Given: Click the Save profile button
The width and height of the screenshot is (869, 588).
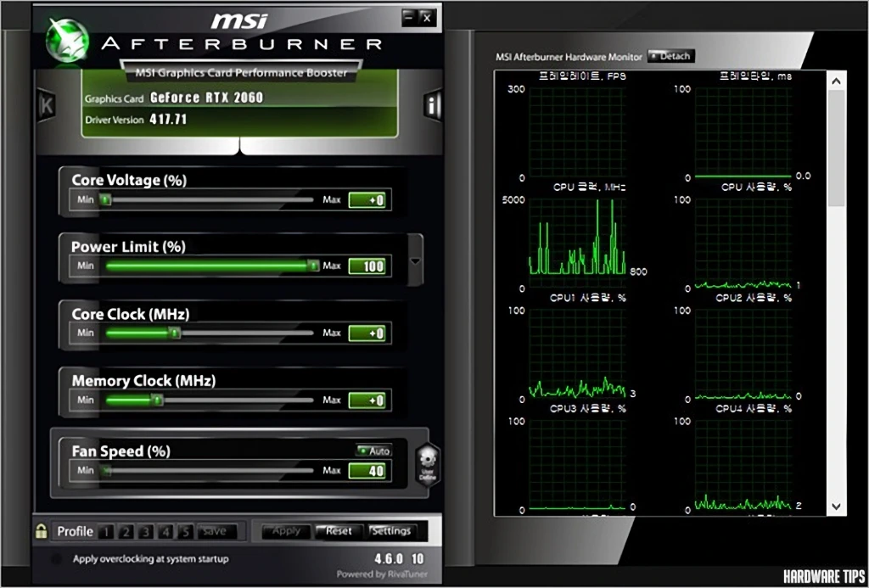Looking at the screenshot, I should pos(216,531).
